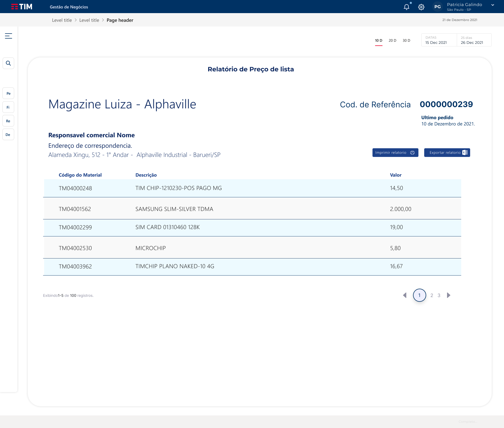
Task: Open end date field 26 Dec 2021
Action: [x=474, y=40]
